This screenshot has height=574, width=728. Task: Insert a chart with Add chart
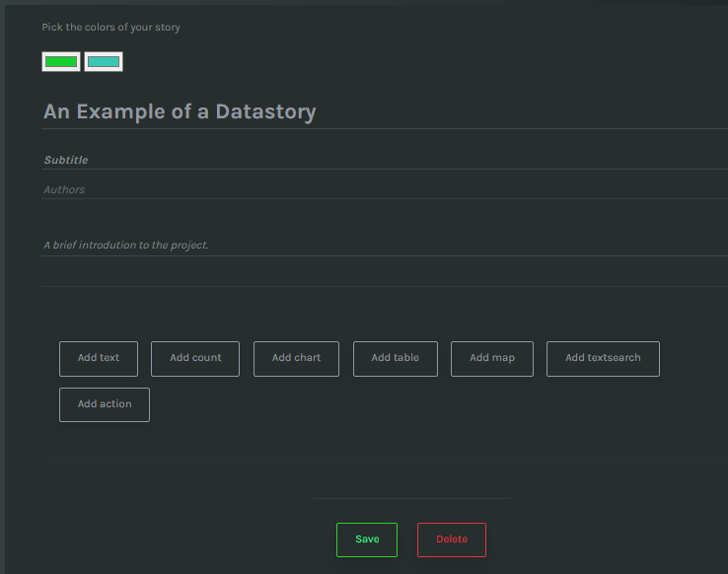296,358
